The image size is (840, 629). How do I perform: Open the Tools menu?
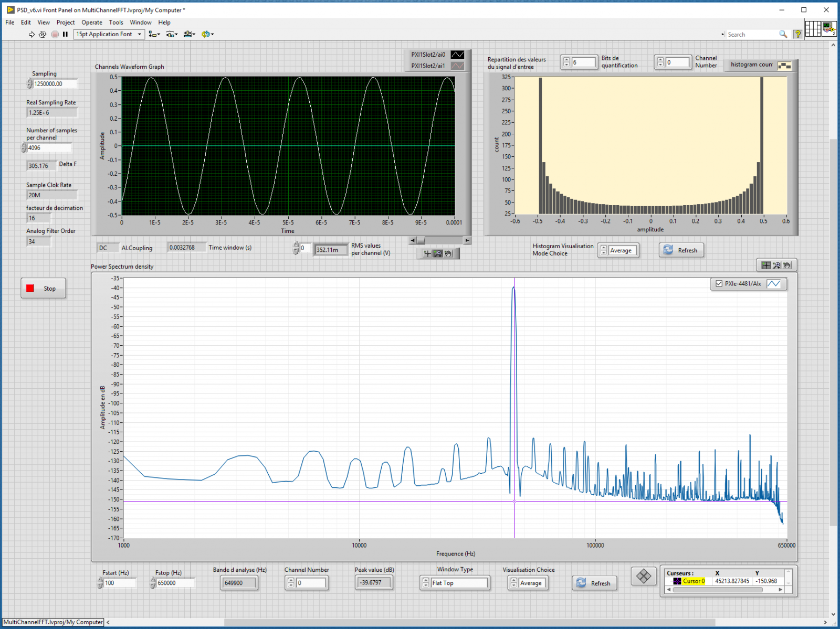pos(116,23)
